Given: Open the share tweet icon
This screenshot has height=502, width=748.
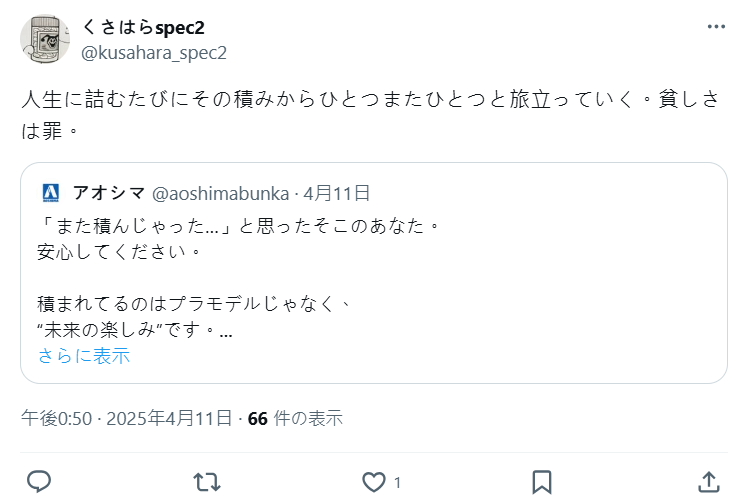Looking at the screenshot, I should 708,482.
